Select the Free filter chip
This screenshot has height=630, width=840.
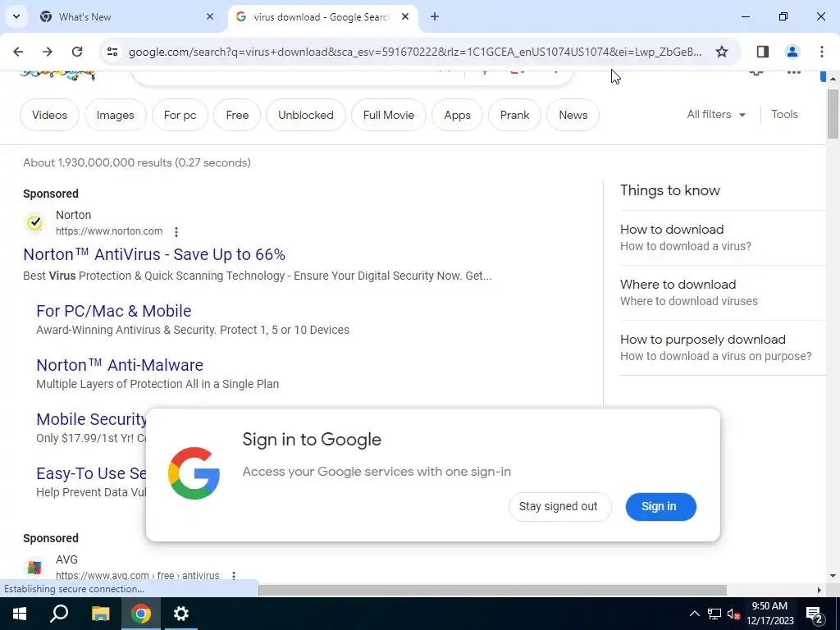pos(237,115)
